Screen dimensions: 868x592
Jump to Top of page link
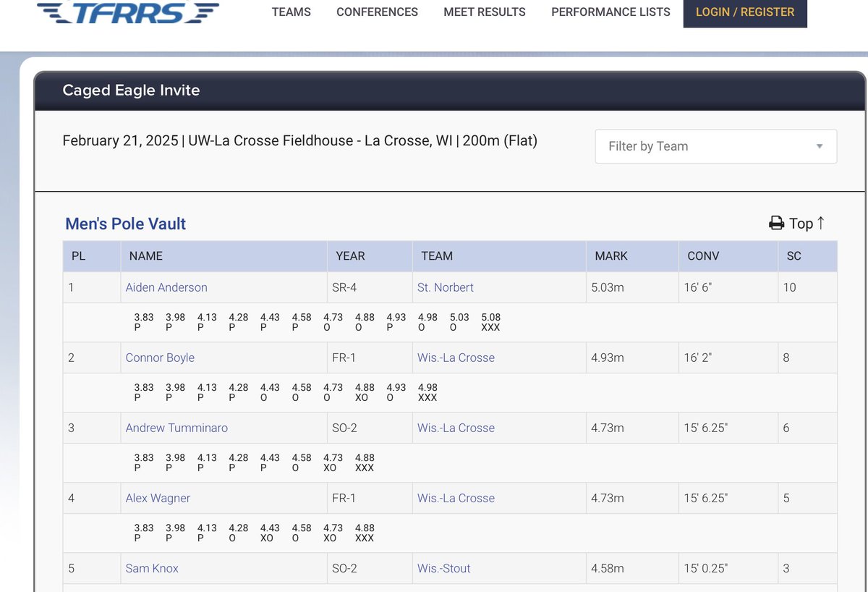click(807, 224)
